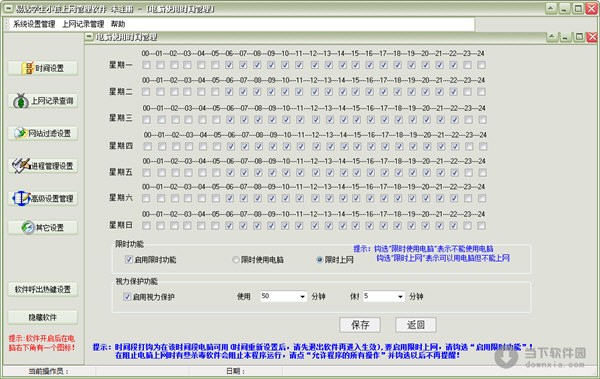
Task: Uncheck 星期三 checkbox under hour 15
Action: pos(357,120)
